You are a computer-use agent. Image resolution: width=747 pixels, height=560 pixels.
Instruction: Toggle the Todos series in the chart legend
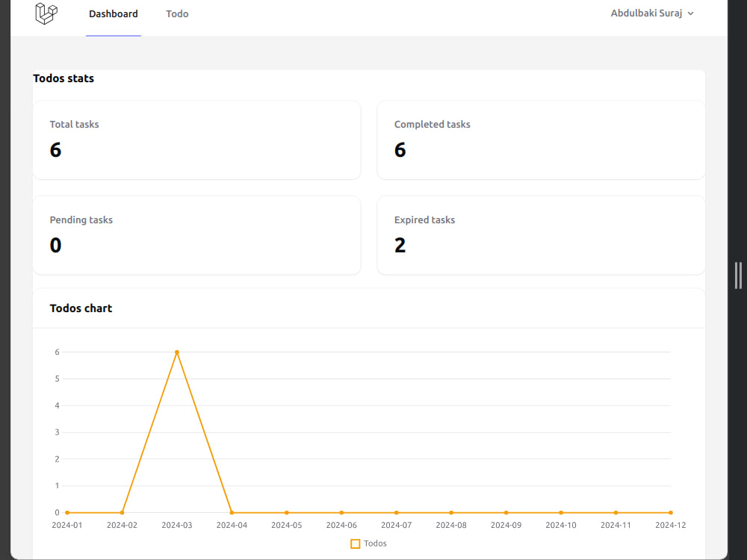(368, 543)
